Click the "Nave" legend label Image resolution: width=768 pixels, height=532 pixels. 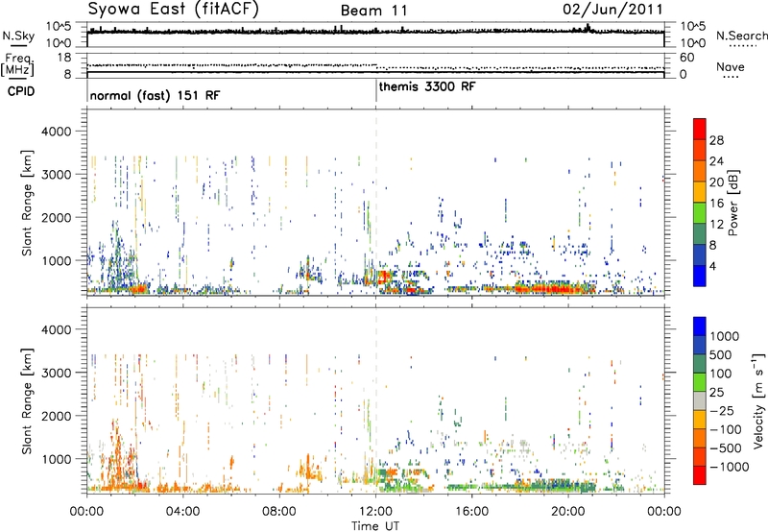(x=731, y=66)
